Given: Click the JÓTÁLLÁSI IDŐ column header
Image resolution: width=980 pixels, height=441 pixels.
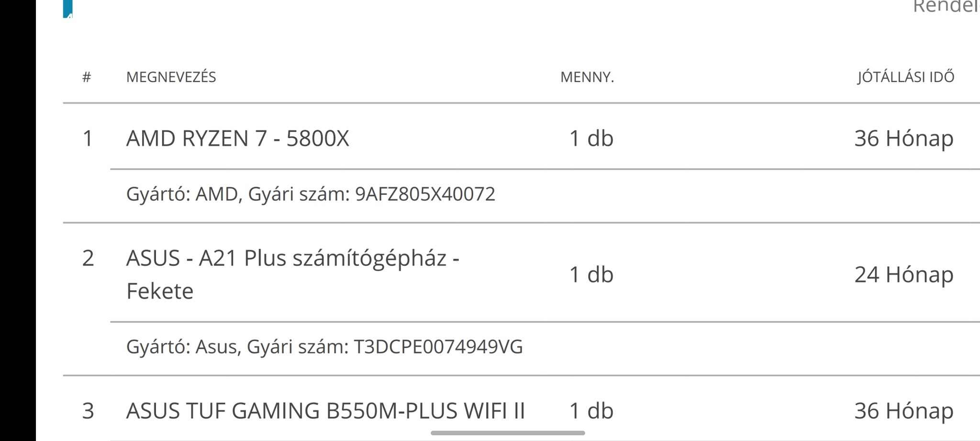Looking at the screenshot, I should click(905, 77).
